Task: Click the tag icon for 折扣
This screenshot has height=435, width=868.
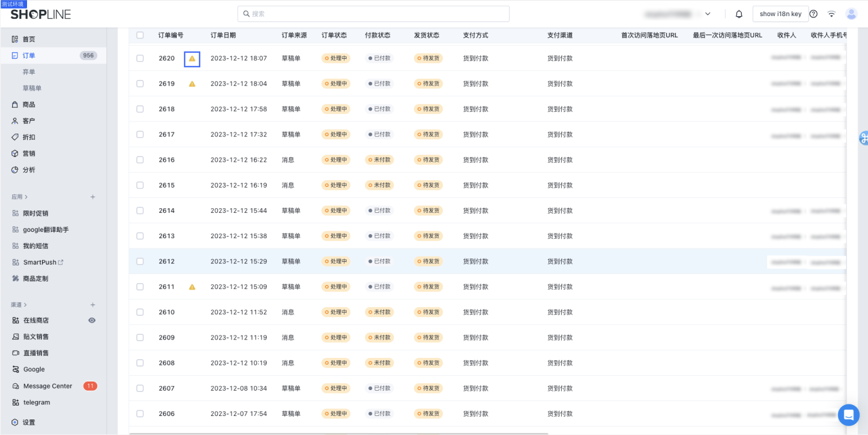Action: 15,137
